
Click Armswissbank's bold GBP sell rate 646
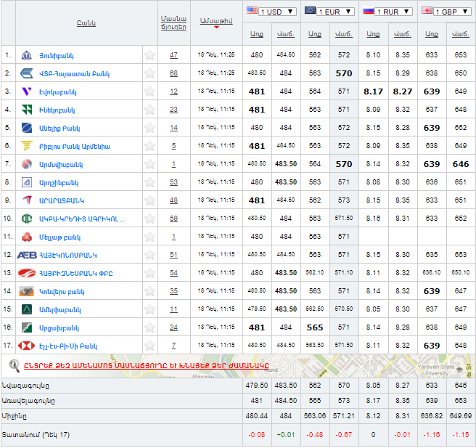coord(461,164)
